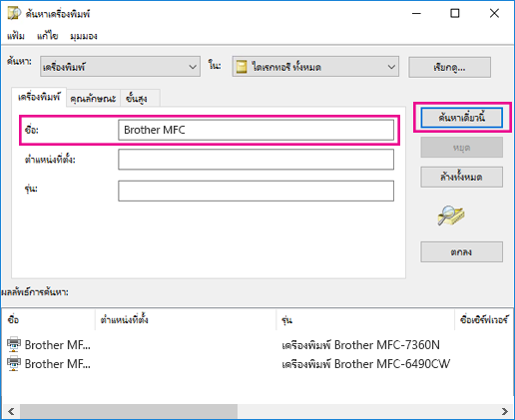Click the รุ่น input field
The height and width of the screenshot is (420, 515).
tap(256, 191)
